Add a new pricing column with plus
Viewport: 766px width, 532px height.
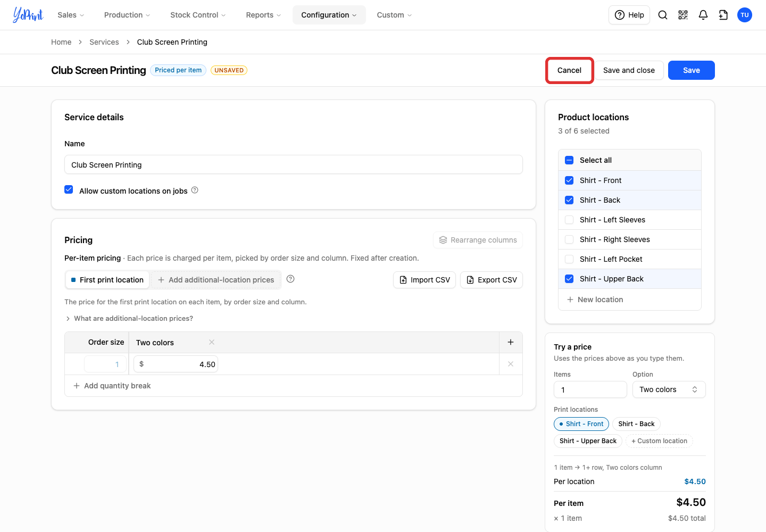511,342
